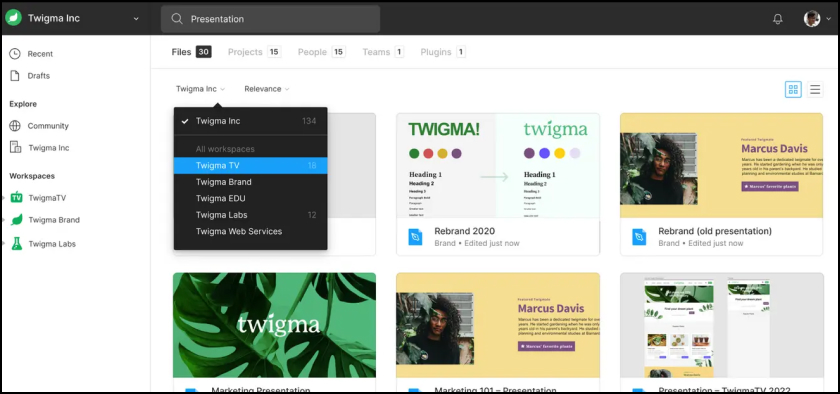Open the Twigma Brand workspace in sidebar
This screenshot has width=840, height=394.
click(x=54, y=220)
